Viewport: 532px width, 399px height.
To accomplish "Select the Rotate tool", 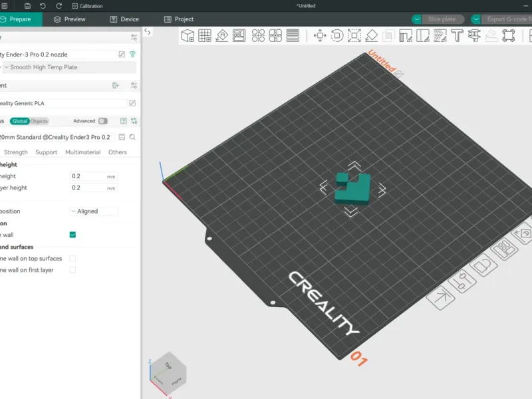I will click(337, 35).
